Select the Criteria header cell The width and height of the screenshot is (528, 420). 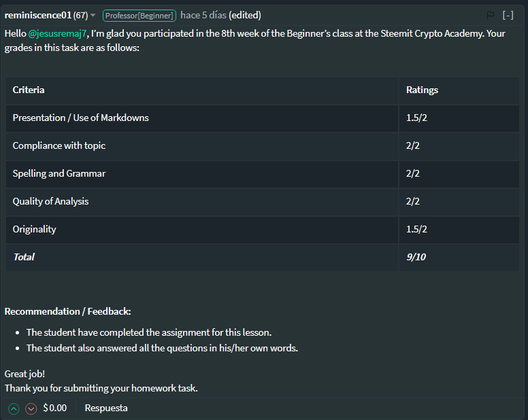(202, 90)
